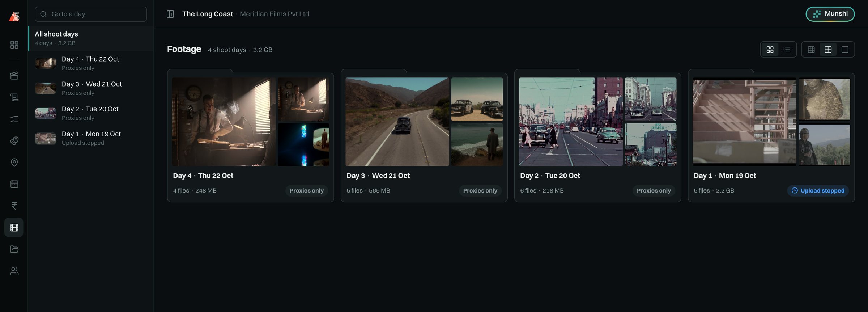The height and width of the screenshot is (312, 868).
Task: Click the Day 3 · Wed 21 Oct card title
Action: click(378, 176)
